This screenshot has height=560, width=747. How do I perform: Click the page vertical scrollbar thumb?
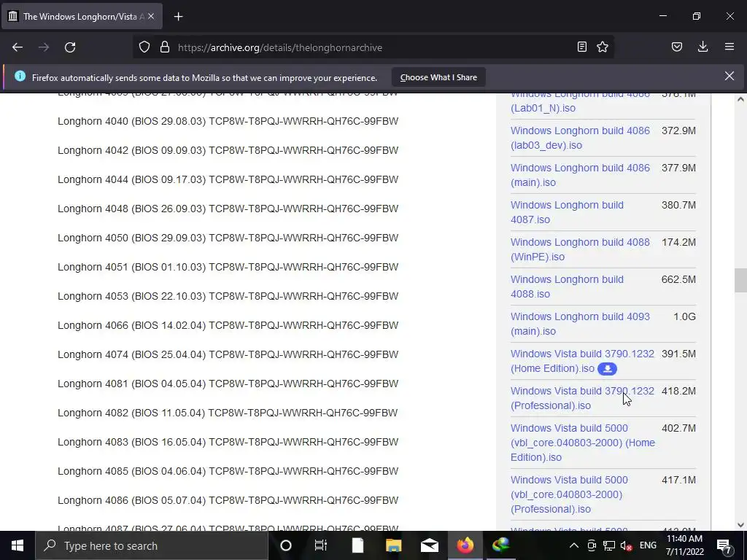[740, 281]
